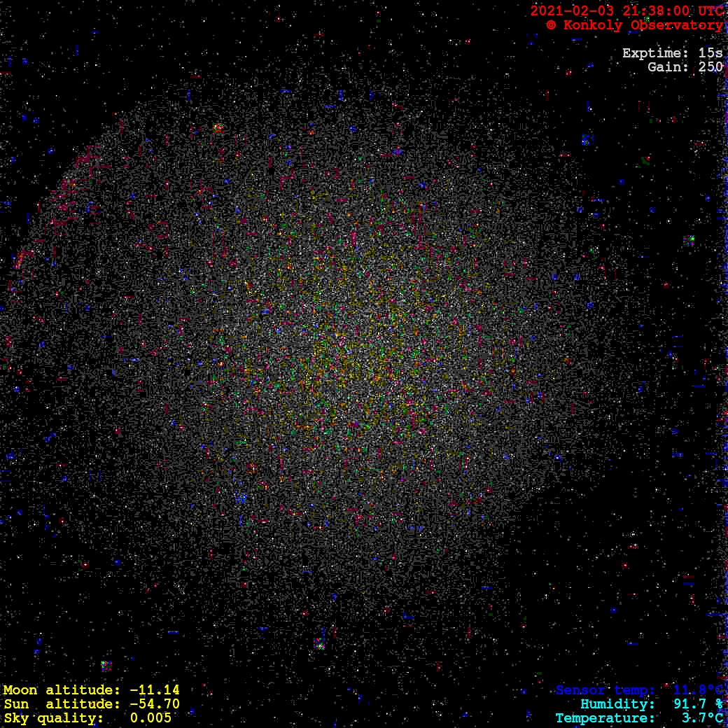Click the Moon altitude value -11.14
The image size is (728, 728).
[154, 690]
